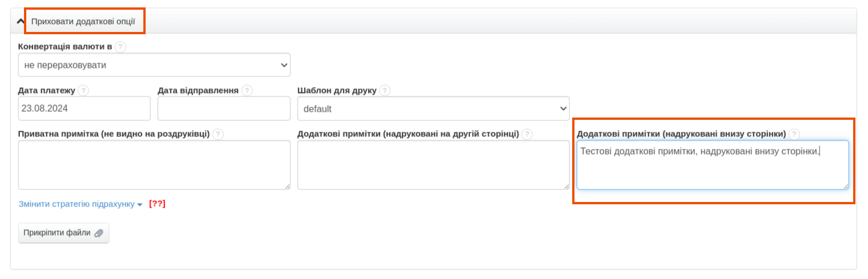Screen dimensions: 868x279
Task: Click resize handle of bottom-of-page notes textarea
Action: click(x=846, y=186)
